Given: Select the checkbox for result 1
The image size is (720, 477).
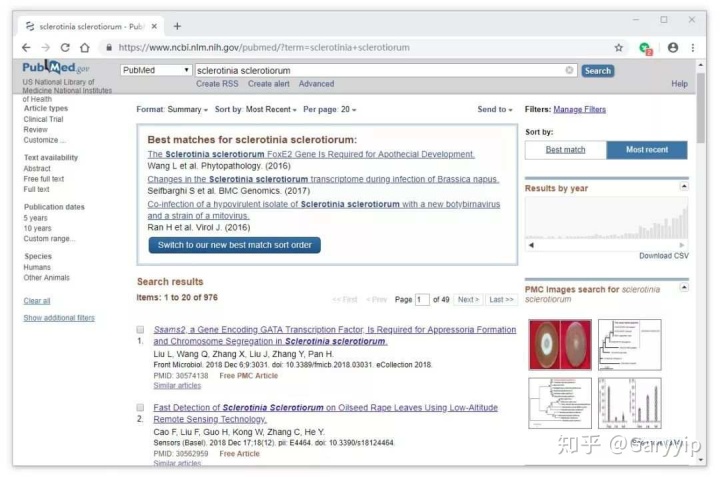Looking at the screenshot, I should pyautogui.click(x=140, y=330).
